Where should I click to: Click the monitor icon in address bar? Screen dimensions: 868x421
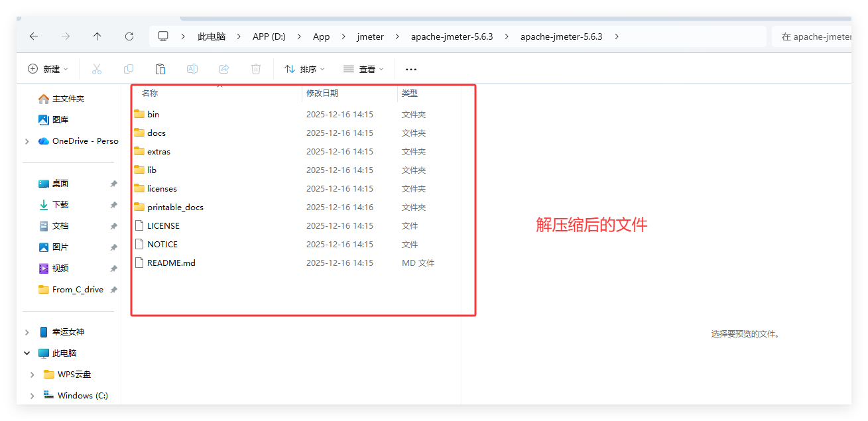coord(163,36)
